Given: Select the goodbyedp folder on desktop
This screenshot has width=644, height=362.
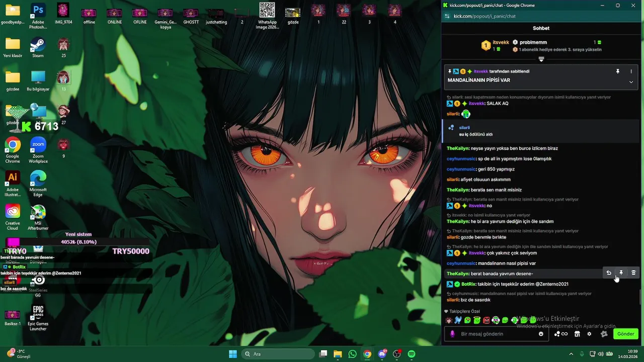Looking at the screenshot, I should click(x=13, y=14).
